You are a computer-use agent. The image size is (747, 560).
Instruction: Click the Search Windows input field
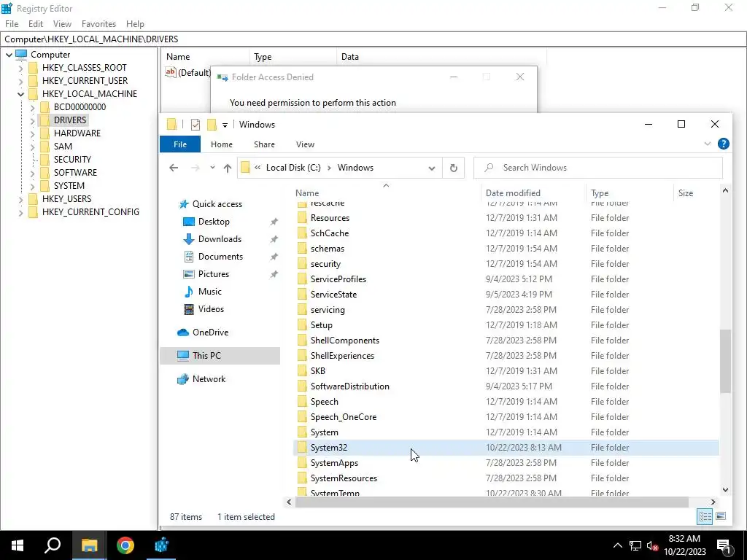598,168
